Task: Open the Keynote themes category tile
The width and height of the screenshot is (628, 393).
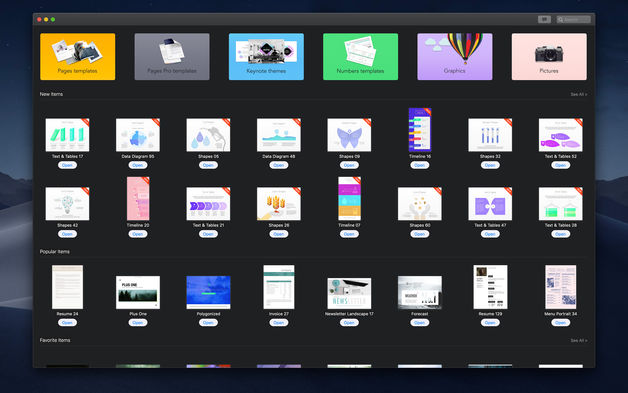Action: 266,56
